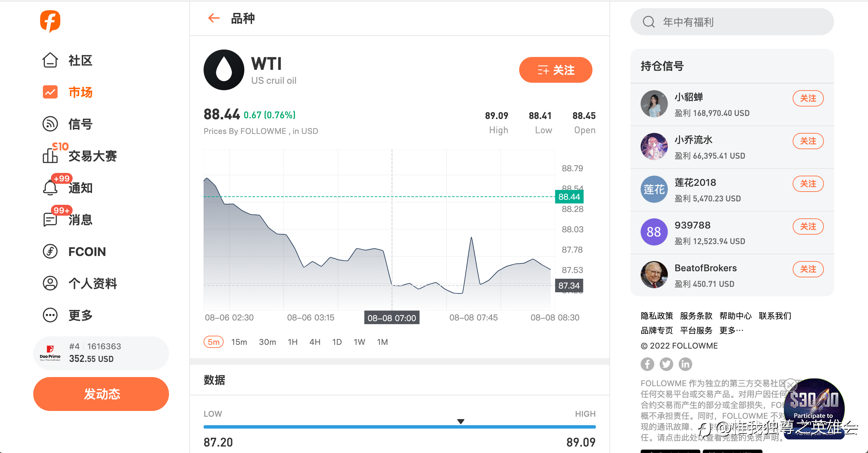Follow trader 小乔流水
Viewport: 868px width, 453px height.
pos(808,141)
